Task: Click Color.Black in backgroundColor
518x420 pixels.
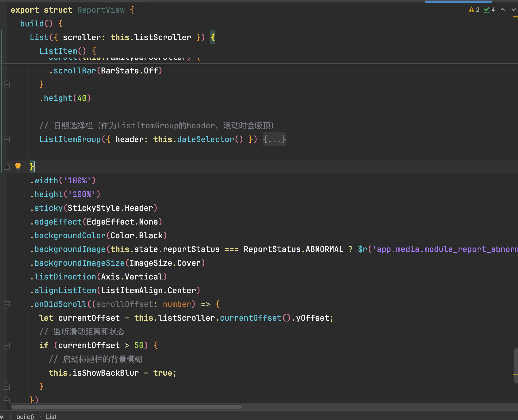Action: pos(137,235)
